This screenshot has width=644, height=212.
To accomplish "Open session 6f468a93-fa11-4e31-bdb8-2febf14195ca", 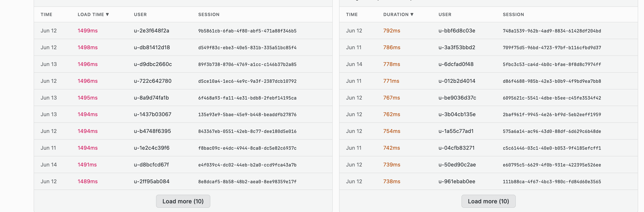I will coord(247,98).
